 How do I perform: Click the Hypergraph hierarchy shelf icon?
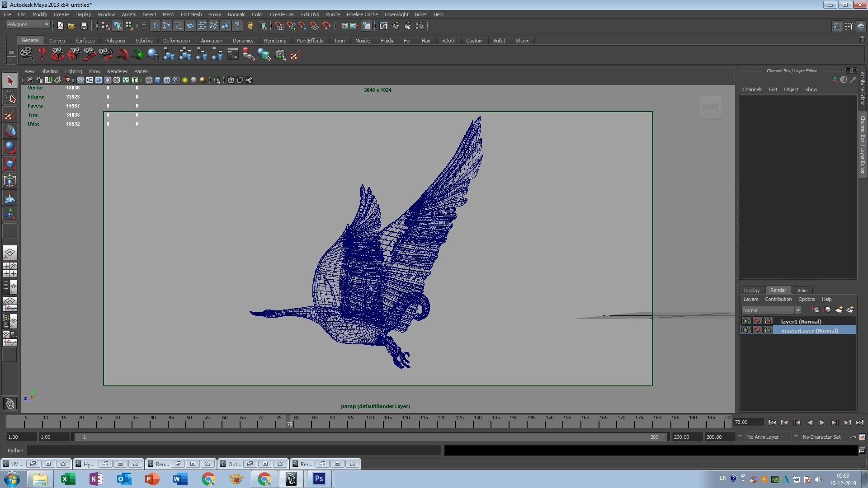(x=232, y=55)
